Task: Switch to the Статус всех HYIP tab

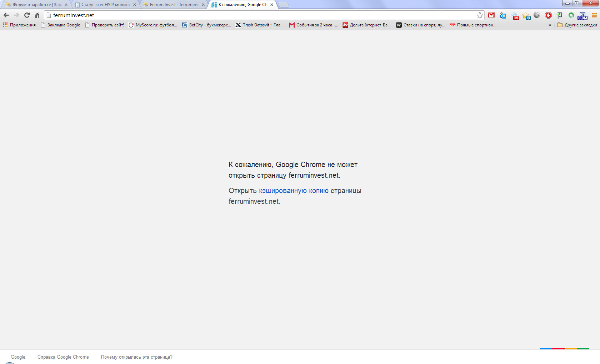Action: pos(105,5)
